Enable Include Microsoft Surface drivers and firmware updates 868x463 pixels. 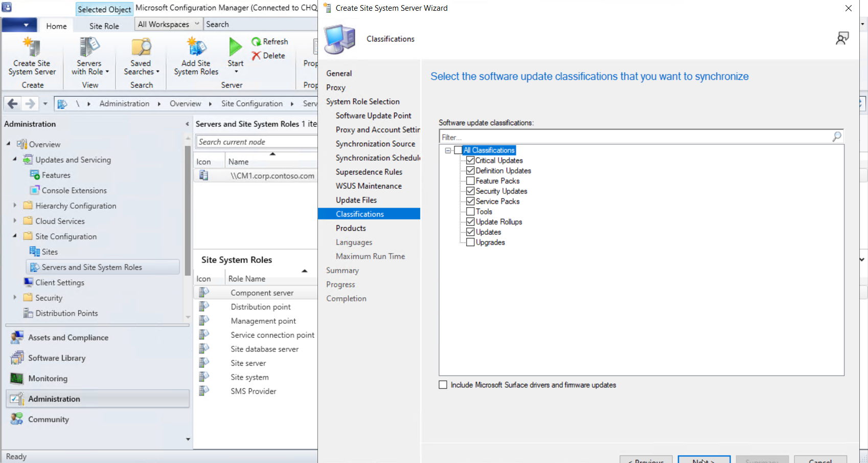[x=443, y=385]
